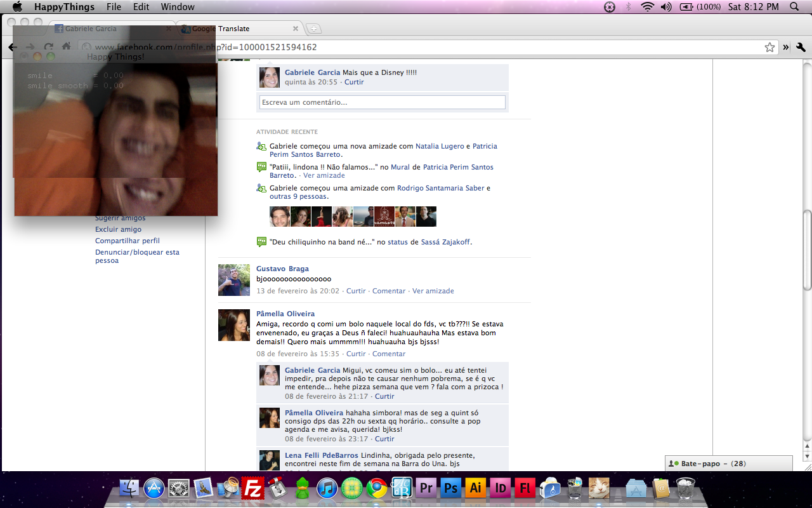Switch to the Google Translate tab

tap(238, 29)
